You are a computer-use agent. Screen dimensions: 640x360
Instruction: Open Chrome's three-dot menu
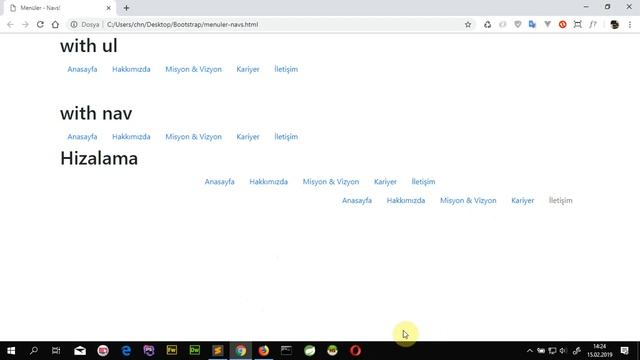[630, 24]
